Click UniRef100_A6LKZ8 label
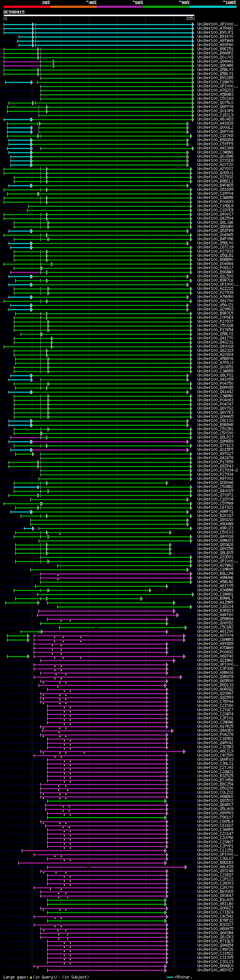The height and width of the screenshot is (980, 240). click(215, 867)
